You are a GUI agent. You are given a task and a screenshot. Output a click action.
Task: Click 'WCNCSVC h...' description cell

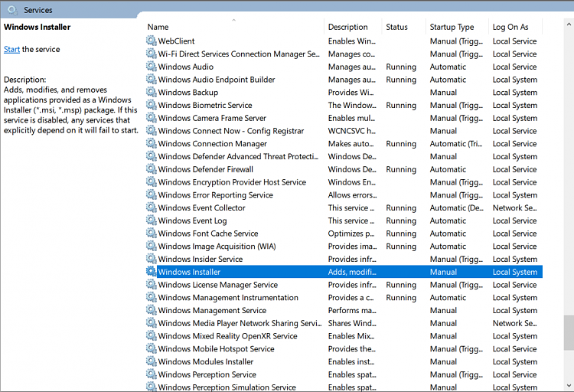(351, 131)
